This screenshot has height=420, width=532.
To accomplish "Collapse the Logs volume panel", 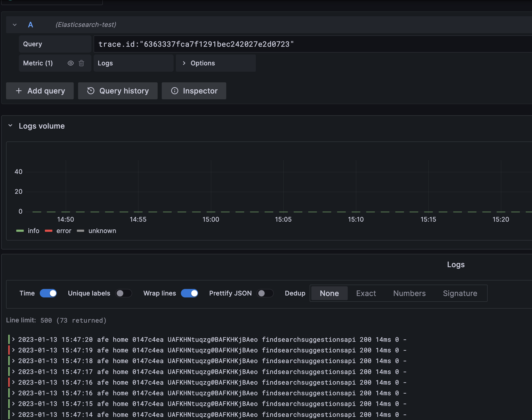I will coord(10,125).
